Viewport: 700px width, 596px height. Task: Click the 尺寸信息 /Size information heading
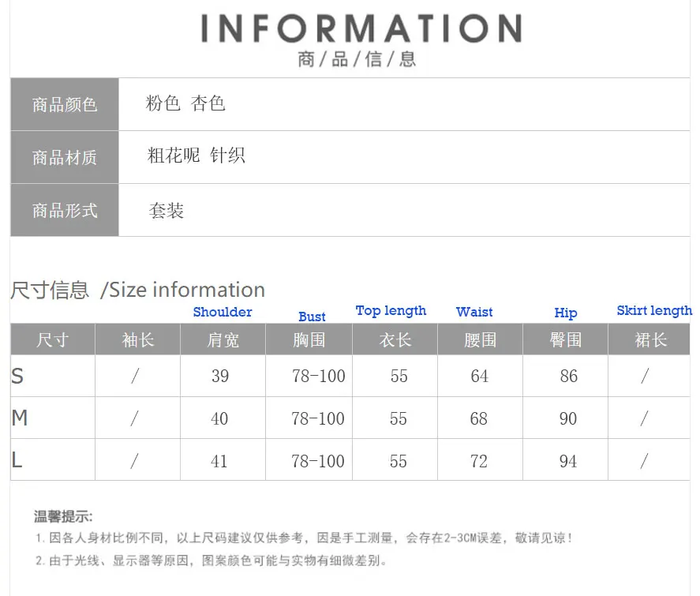138,290
